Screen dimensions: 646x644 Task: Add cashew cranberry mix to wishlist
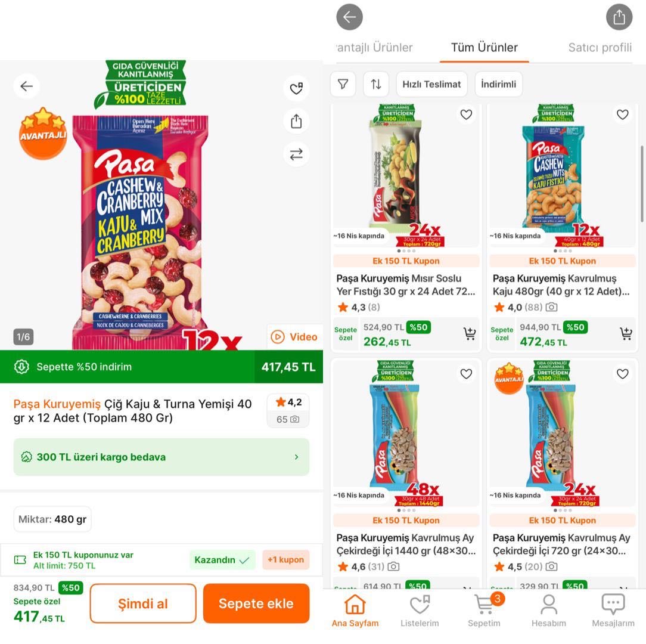296,88
